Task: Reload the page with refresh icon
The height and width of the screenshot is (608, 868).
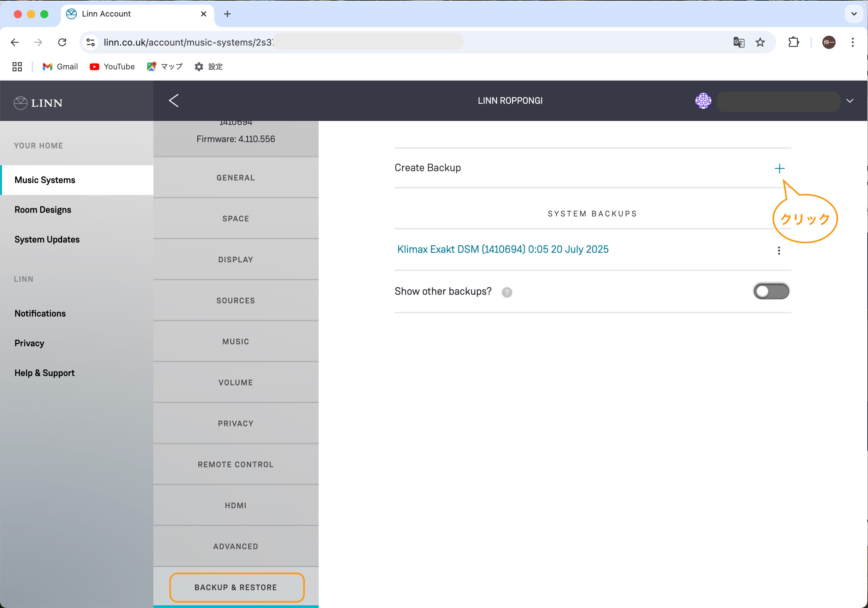Action: 62,42
